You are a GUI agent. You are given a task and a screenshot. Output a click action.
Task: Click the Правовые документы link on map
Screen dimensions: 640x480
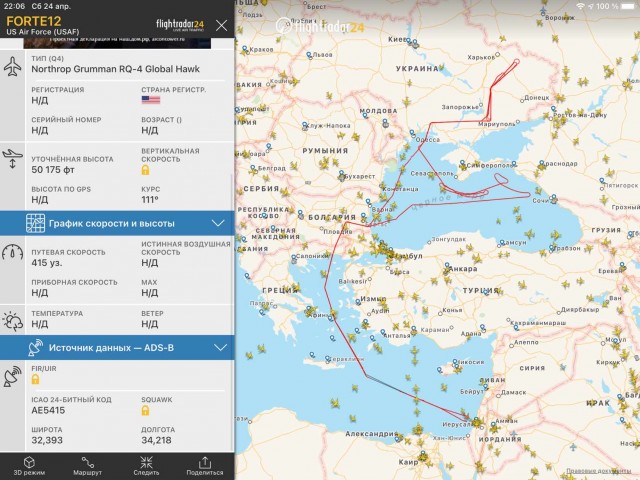pyautogui.click(x=598, y=471)
